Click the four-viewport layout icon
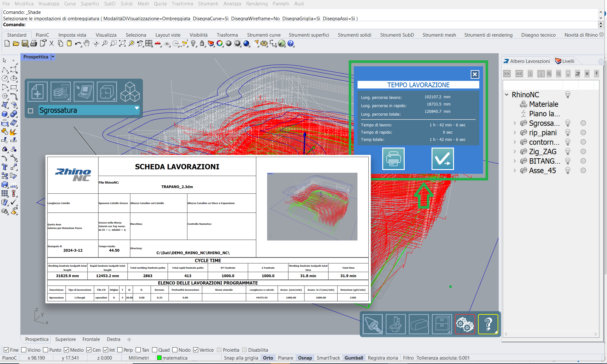 point(149,44)
